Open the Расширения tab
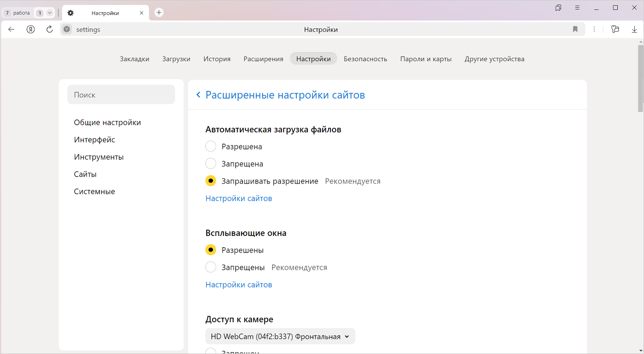The image size is (644, 354). click(263, 59)
